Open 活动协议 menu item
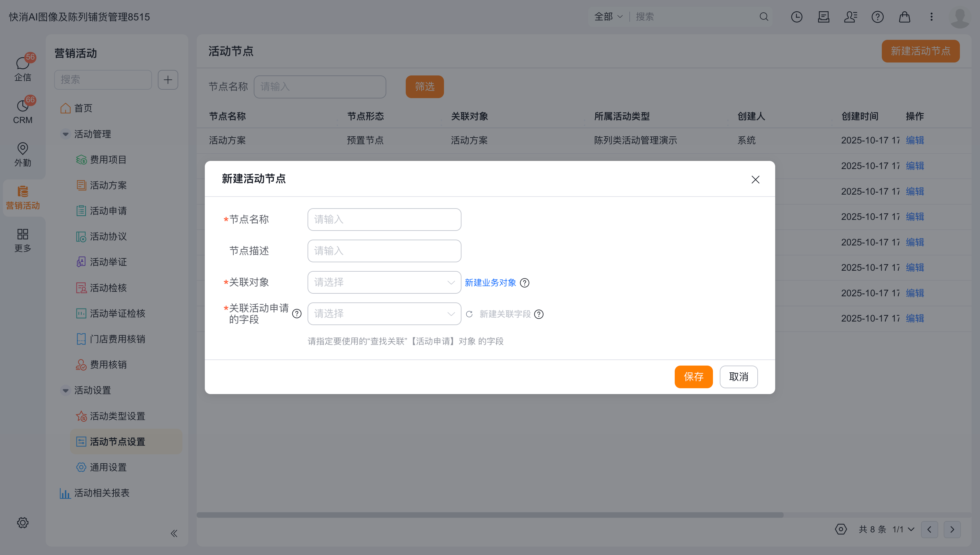The image size is (980, 555). click(x=101, y=236)
